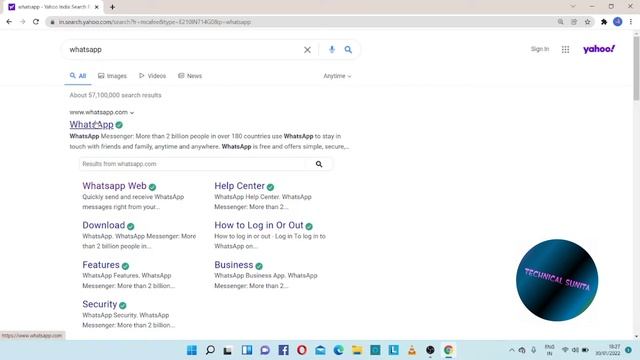The width and height of the screenshot is (640, 360).
Task: Open Facebook from the taskbar
Action: coord(283,350)
